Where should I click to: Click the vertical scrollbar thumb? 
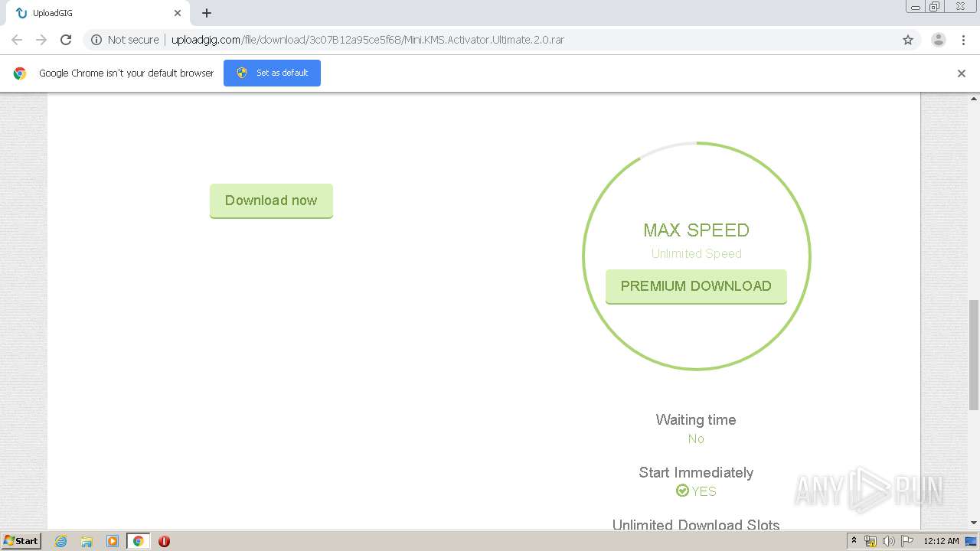(x=974, y=356)
